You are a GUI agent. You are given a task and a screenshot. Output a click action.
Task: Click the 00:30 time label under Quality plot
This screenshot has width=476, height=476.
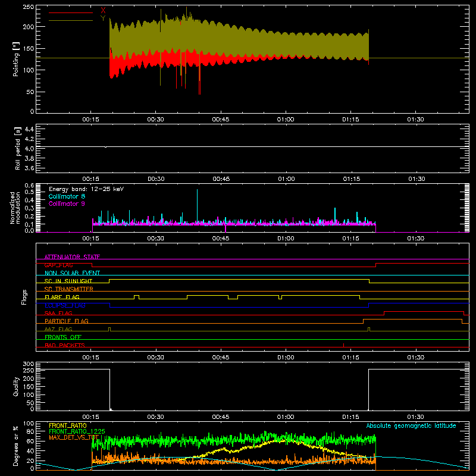(155, 417)
